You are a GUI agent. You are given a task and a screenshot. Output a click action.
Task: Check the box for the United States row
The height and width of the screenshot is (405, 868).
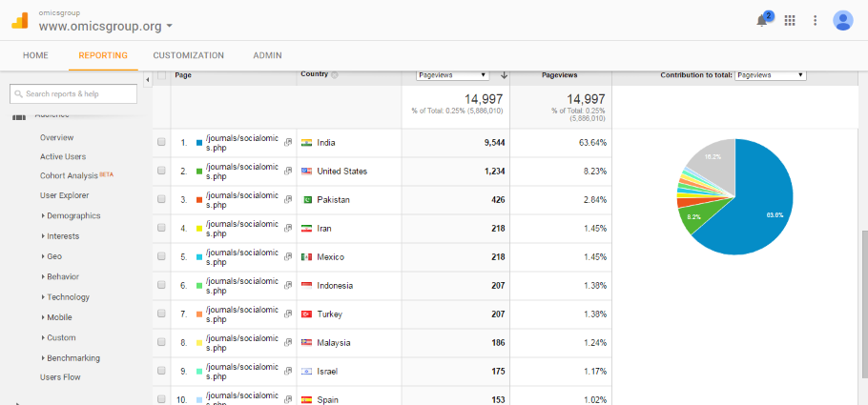[x=161, y=171]
